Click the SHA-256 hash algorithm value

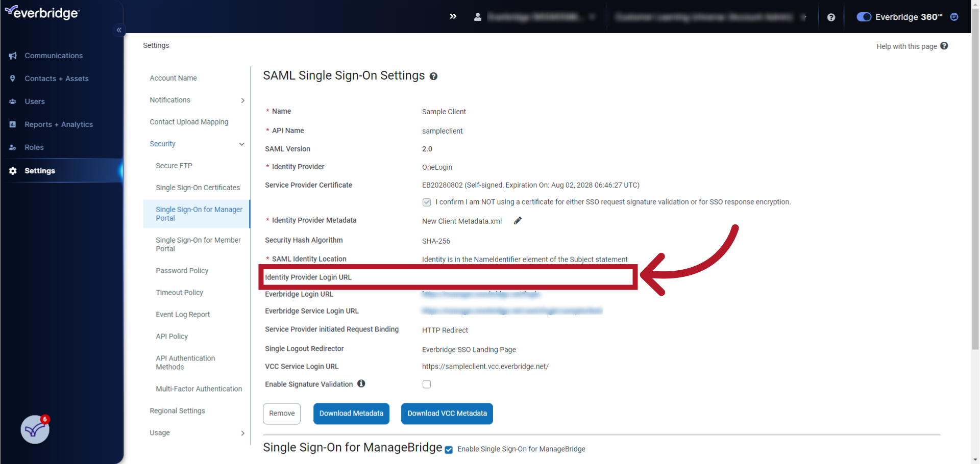[x=436, y=241]
